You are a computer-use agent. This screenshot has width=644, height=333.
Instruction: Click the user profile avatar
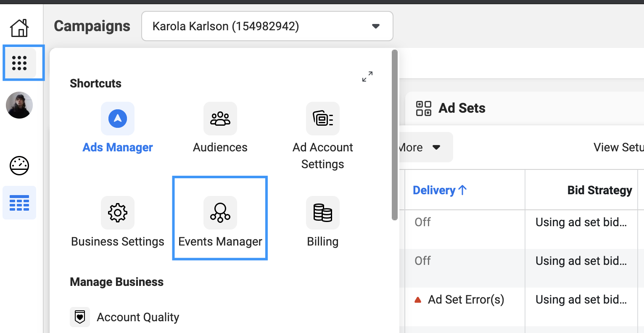pos(19,105)
